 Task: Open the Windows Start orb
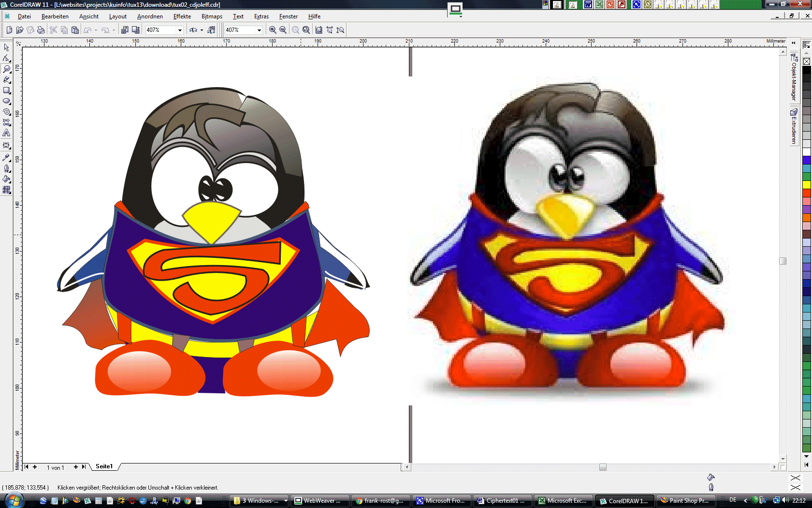coord(14,500)
